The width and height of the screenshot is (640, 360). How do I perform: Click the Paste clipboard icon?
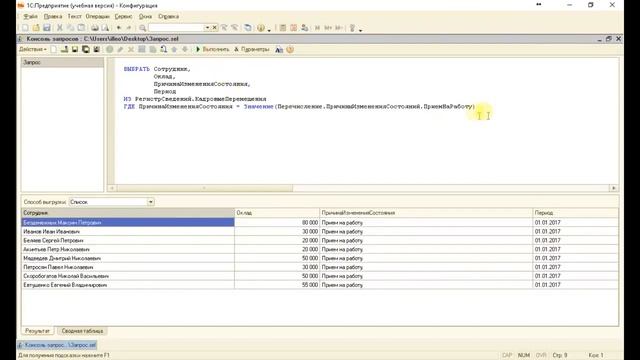point(81,28)
